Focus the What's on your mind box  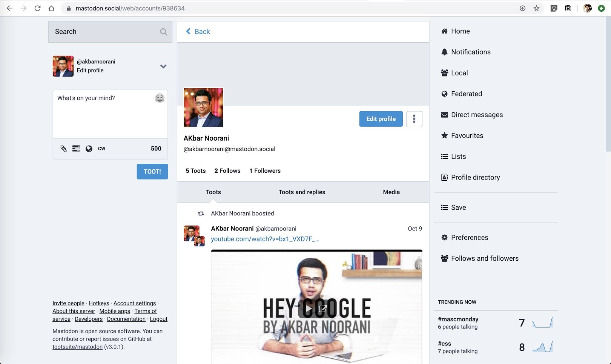click(111, 114)
